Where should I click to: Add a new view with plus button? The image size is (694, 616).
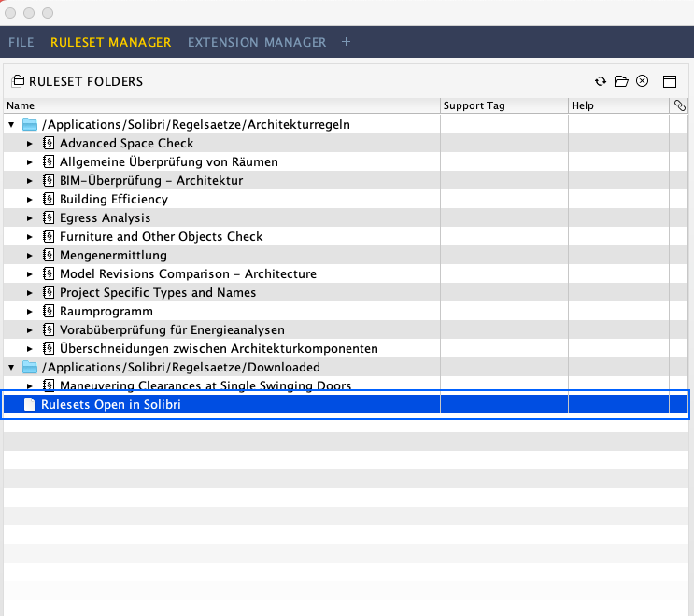tap(347, 42)
